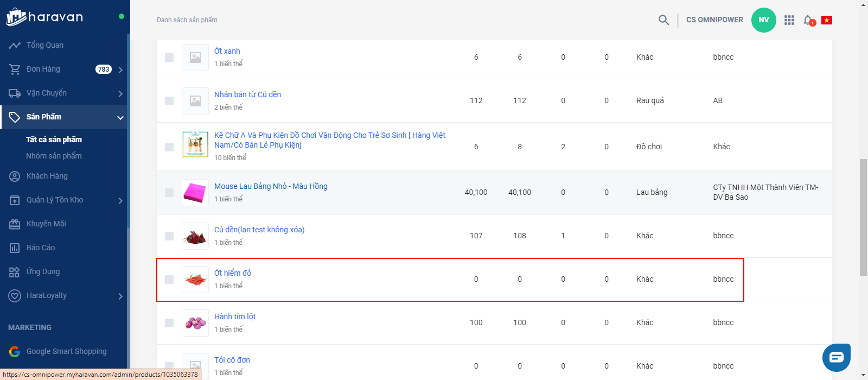Open Nhóm sản phẩm submenu item
The height and width of the screenshot is (380, 868).
pos(54,156)
